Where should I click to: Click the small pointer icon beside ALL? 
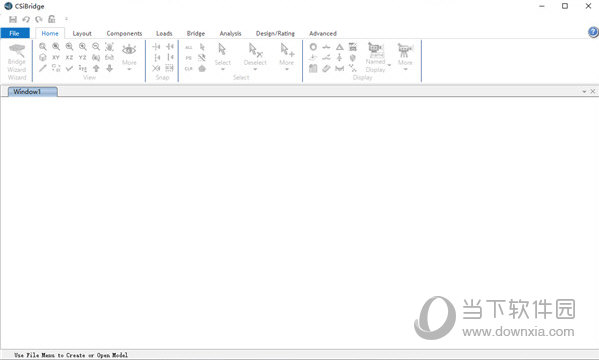[202, 47]
